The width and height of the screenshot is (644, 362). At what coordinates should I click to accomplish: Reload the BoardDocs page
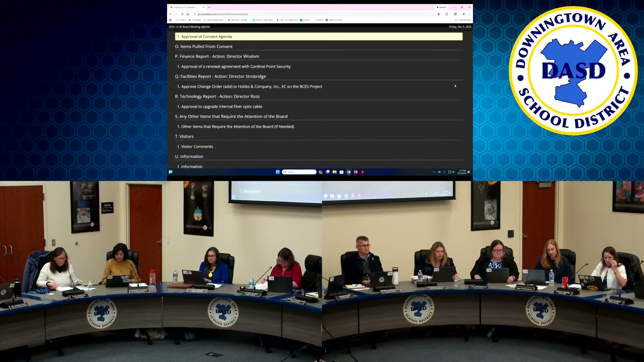point(182,14)
